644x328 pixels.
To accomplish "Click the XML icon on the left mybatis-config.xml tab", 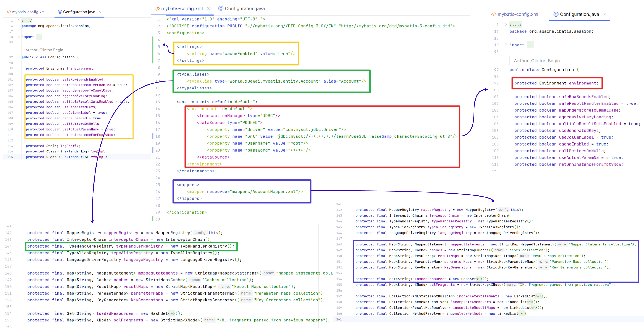I will point(9,12).
